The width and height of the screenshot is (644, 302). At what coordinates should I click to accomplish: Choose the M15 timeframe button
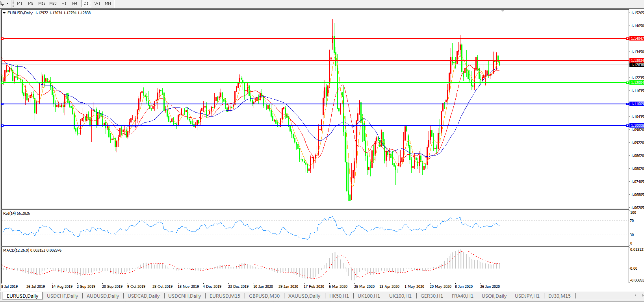coord(42,4)
